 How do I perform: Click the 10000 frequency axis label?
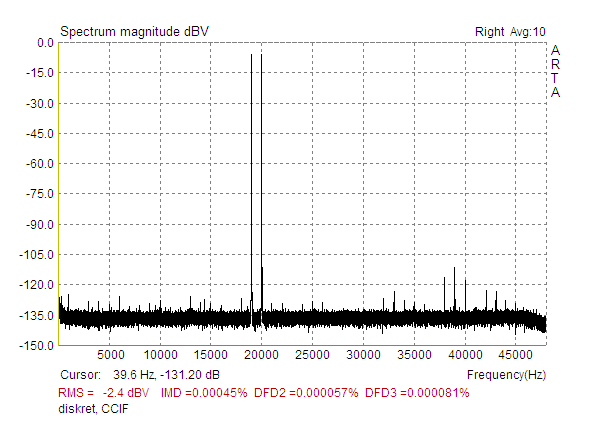click(x=160, y=354)
